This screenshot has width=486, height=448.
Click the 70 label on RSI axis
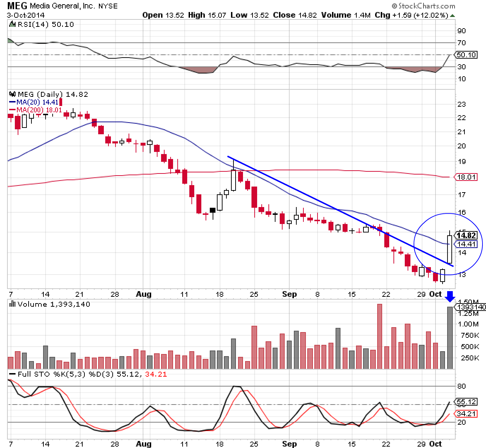(x=461, y=43)
